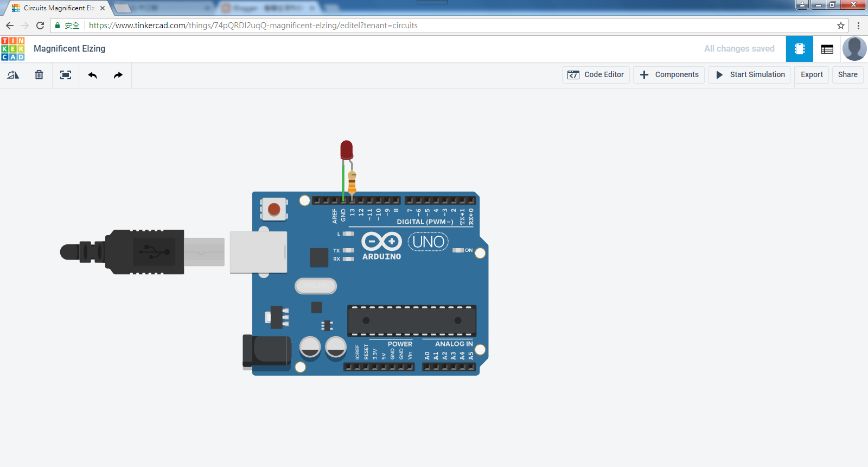Click the secure lock site info icon

[x=58, y=26]
